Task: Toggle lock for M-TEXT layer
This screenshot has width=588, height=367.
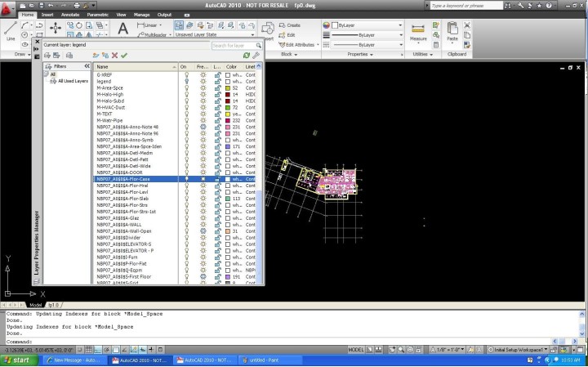Action: (x=217, y=114)
